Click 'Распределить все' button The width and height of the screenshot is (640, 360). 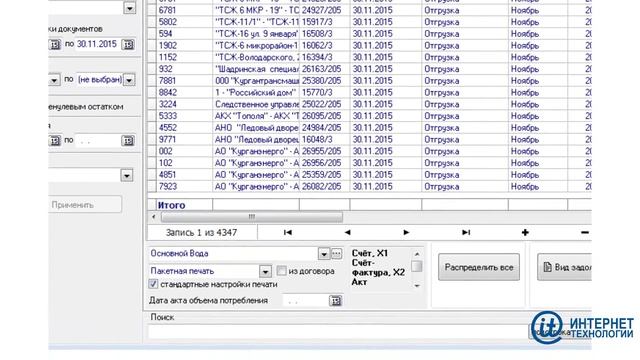[479, 267]
